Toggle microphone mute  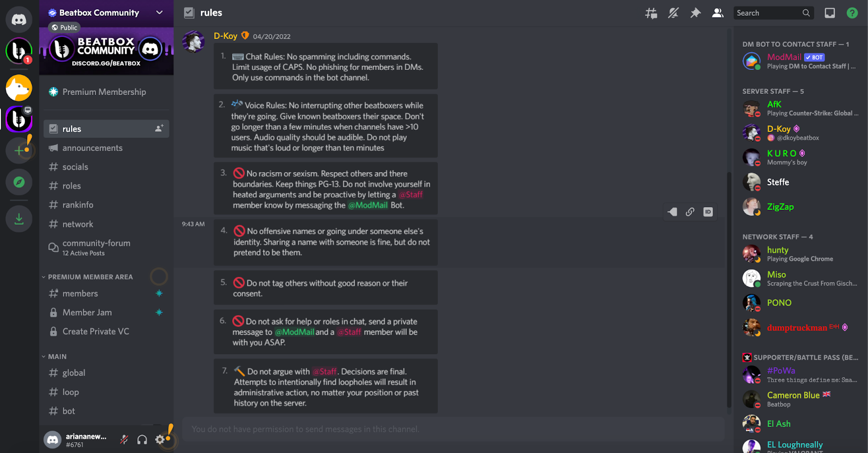[124, 439]
